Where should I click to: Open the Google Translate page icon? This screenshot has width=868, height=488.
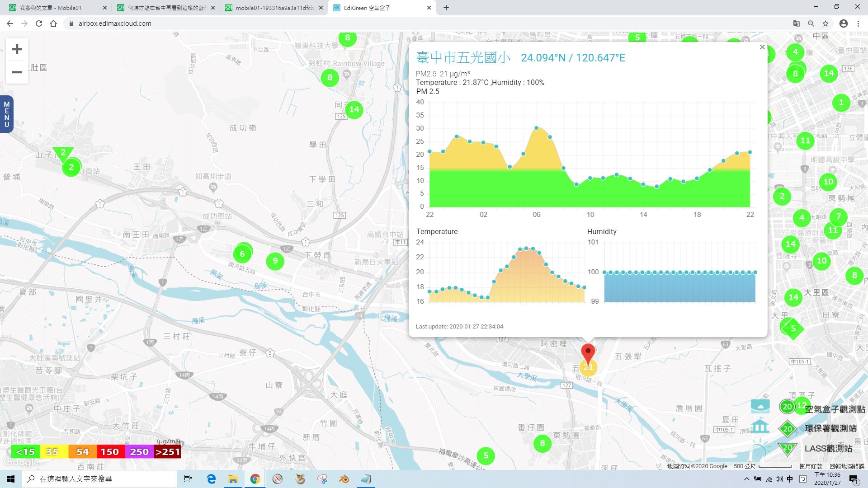(x=797, y=23)
